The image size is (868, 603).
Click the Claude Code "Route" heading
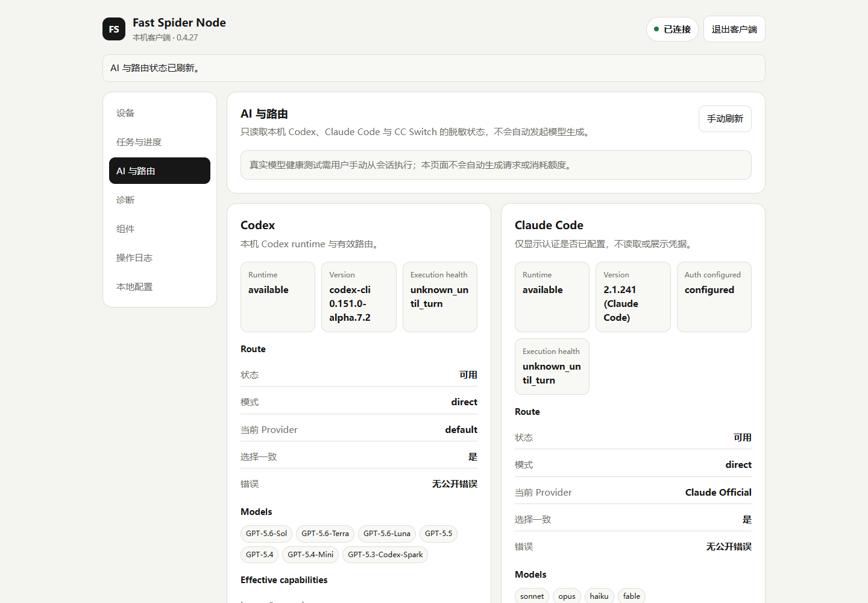point(527,412)
